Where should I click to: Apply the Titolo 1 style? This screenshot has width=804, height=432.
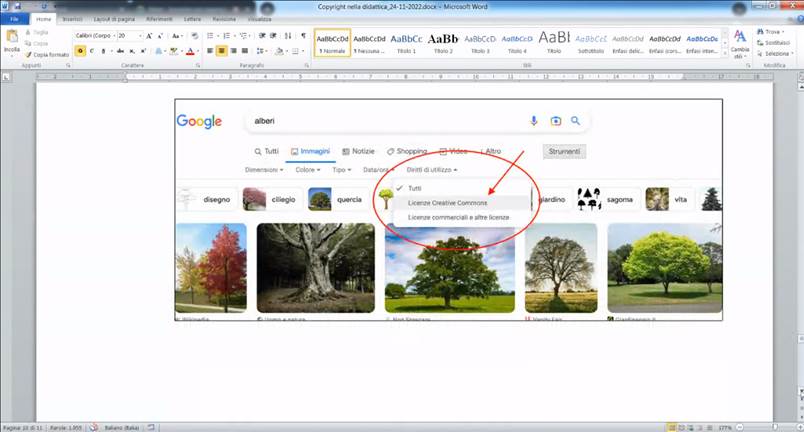tap(406, 43)
